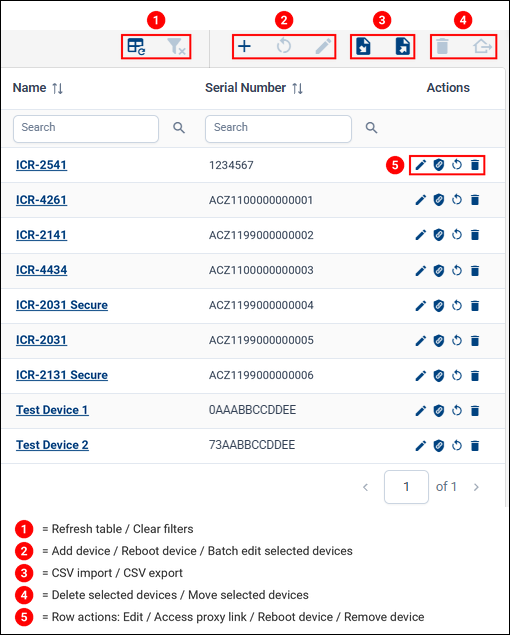Edit the ICR-2031 Secure device row
Viewport: 510px width, 635px height.
click(x=421, y=306)
